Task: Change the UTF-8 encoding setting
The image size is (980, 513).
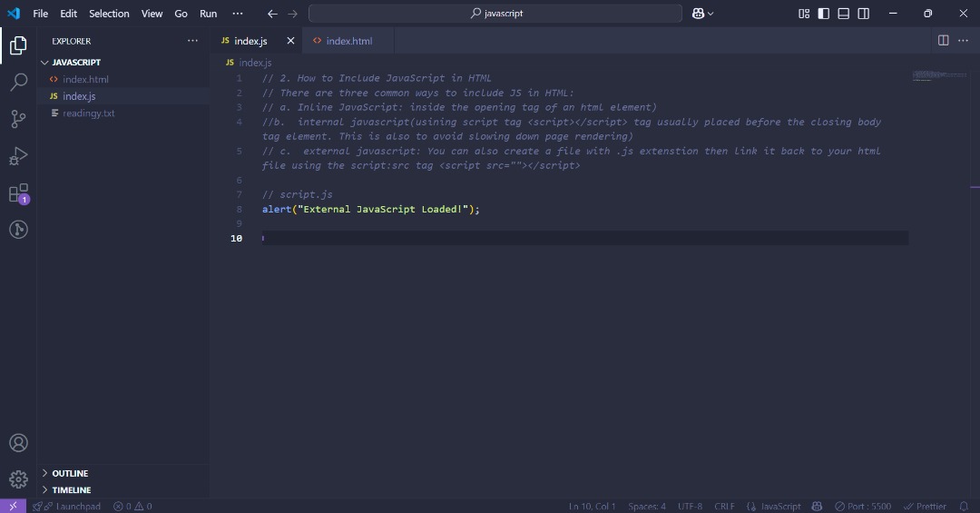Action: (x=690, y=506)
